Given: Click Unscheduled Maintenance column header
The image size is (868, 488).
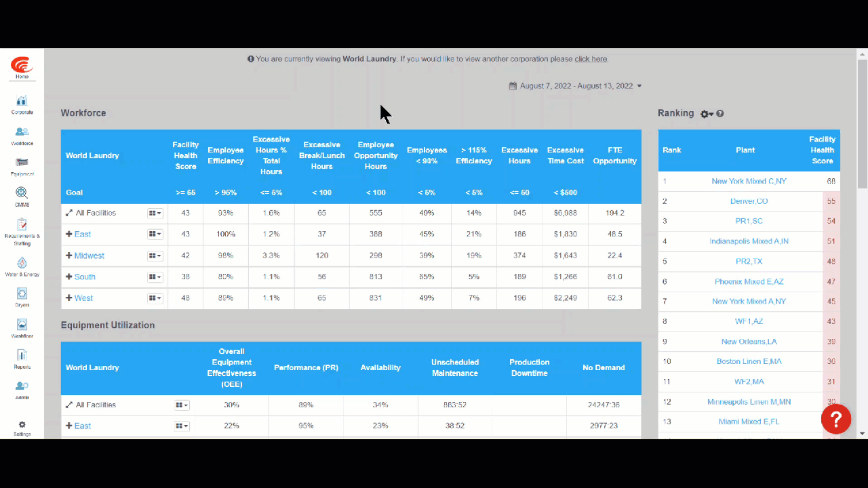Looking at the screenshot, I should tap(455, 368).
